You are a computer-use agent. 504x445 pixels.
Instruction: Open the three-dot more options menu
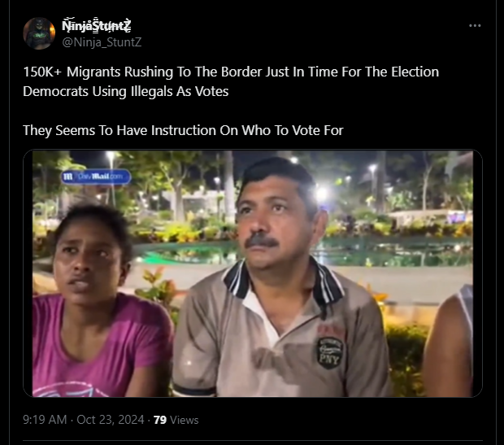475,25
